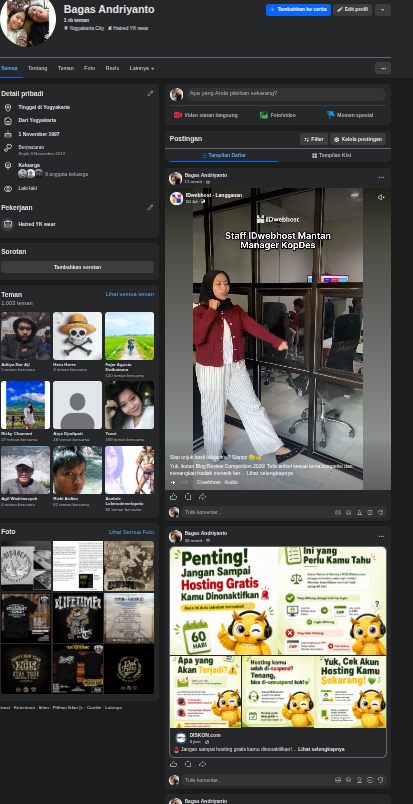Image resolution: width=413 pixels, height=804 pixels.
Task: Open dropdown arrow next to Edit profil
Action: coord(383,10)
